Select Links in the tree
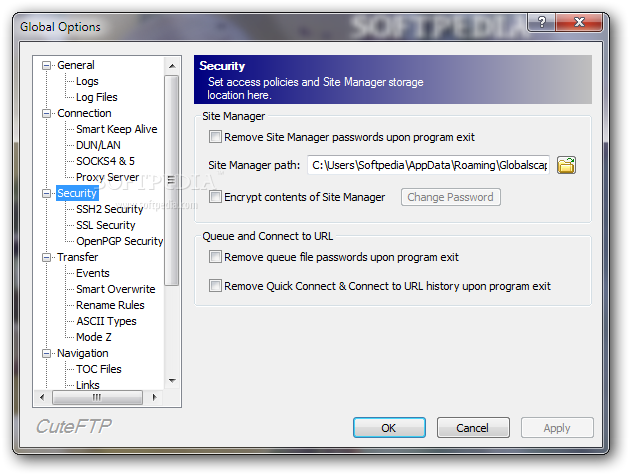Screen dimensions: 630x475 coord(88,385)
